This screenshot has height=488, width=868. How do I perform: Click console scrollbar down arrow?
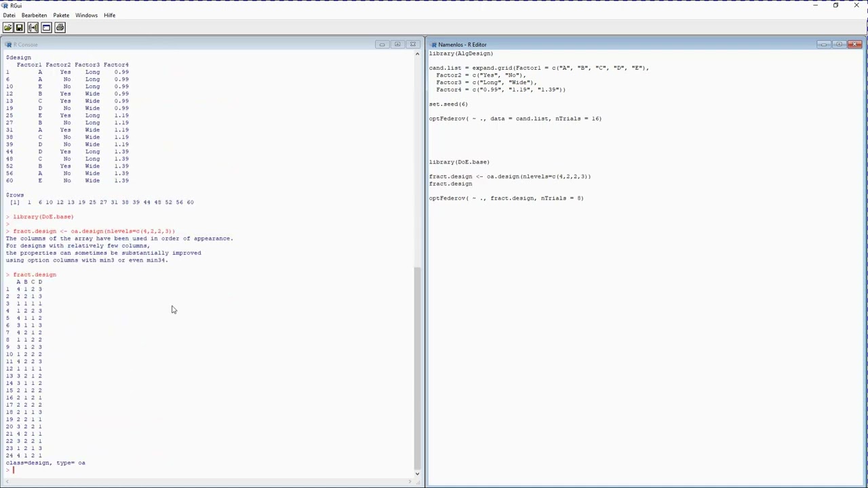(x=417, y=474)
